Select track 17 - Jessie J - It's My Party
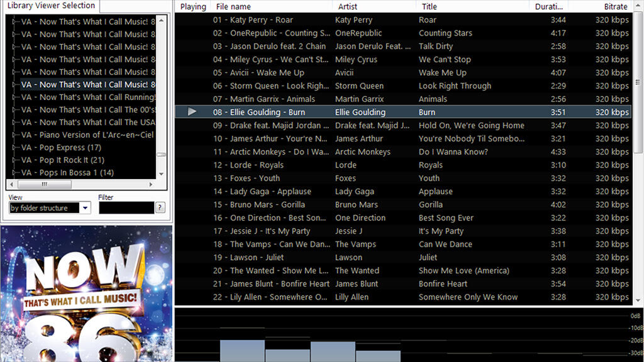The height and width of the screenshot is (362, 644). tap(262, 231)
